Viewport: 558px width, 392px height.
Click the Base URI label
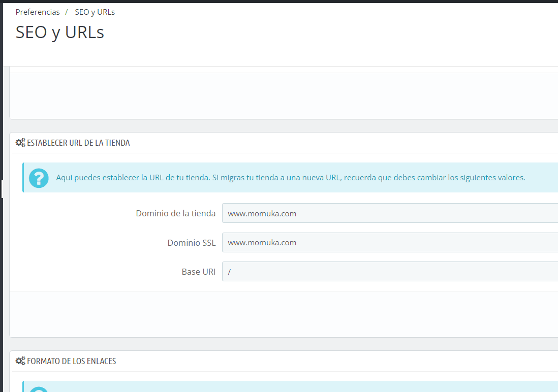pyautogui.click(x=199, y=272)
